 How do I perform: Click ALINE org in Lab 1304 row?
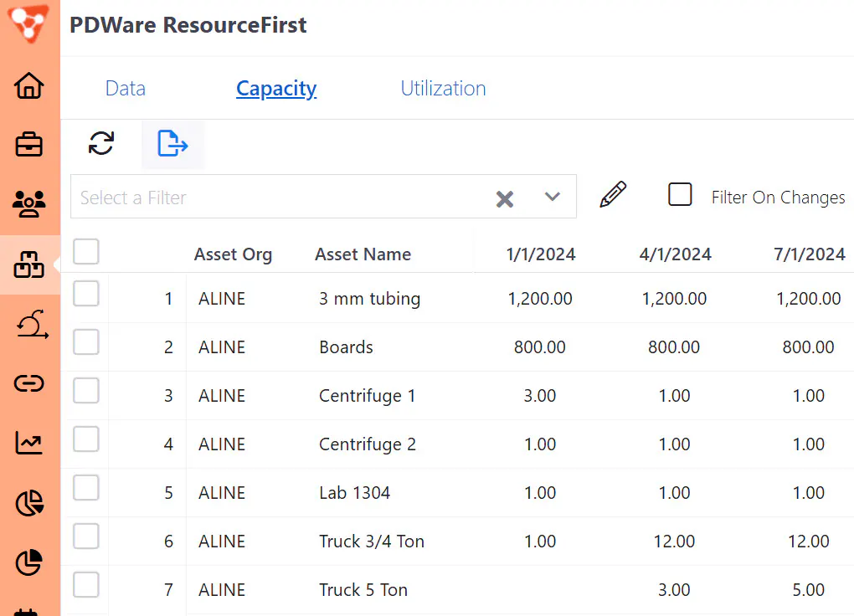coord(222,493)
